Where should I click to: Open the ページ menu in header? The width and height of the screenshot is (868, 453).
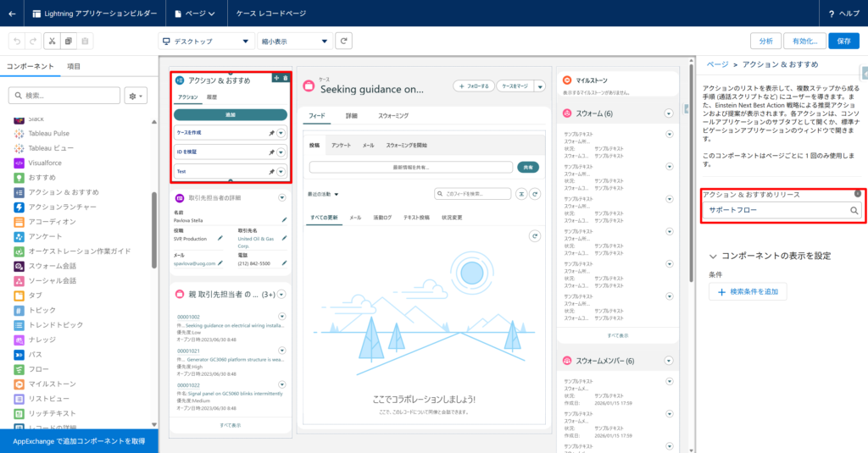click(193, 14)
